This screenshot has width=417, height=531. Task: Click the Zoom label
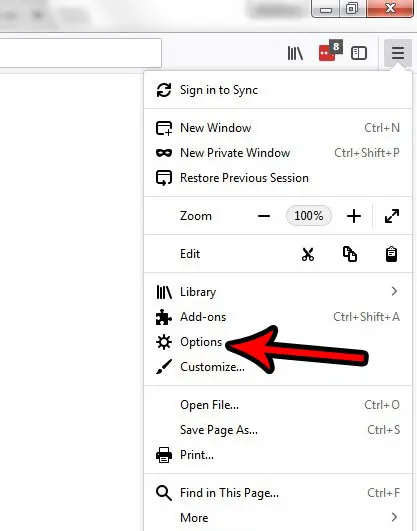(196, 216)
